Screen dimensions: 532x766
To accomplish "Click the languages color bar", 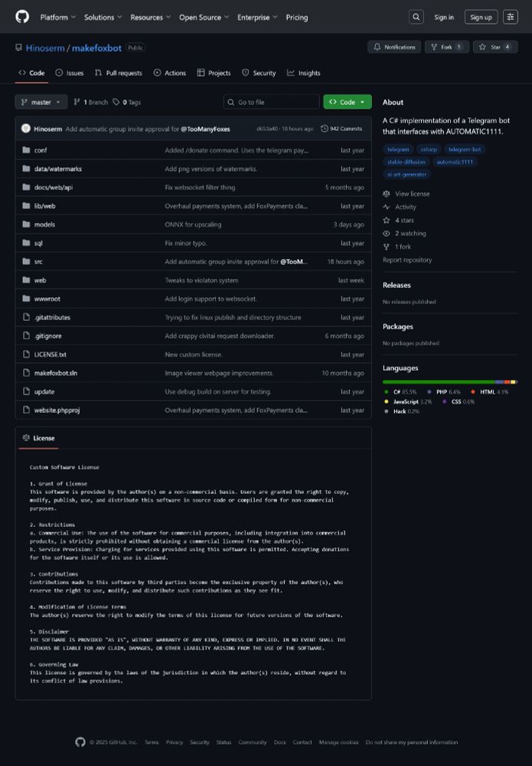I will [449, 381].
